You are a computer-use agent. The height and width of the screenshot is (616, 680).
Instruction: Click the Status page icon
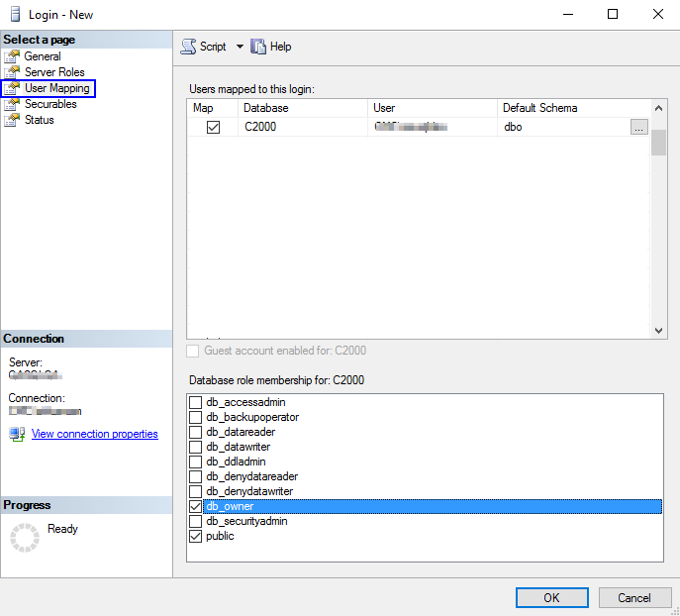pyautogui.click(x=12, y=120)
